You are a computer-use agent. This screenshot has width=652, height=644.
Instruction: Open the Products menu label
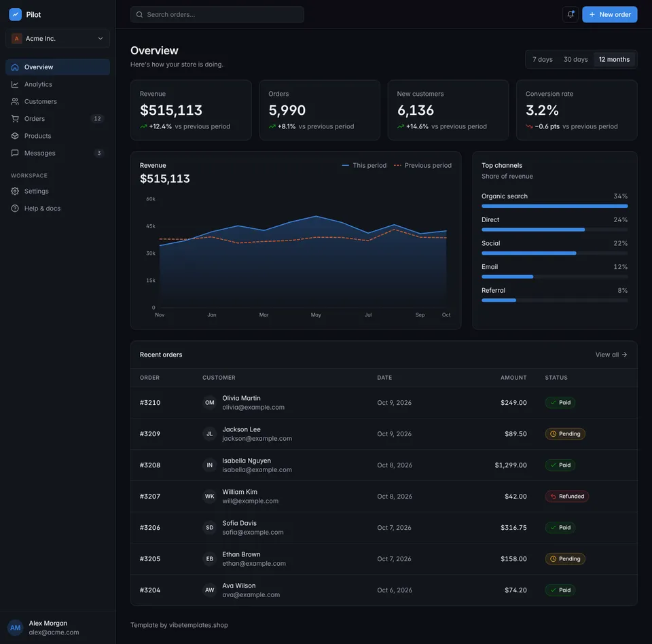coord(37,136)
